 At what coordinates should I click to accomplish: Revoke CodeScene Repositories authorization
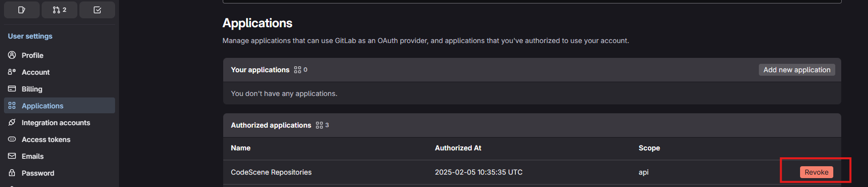click(816, 172)
